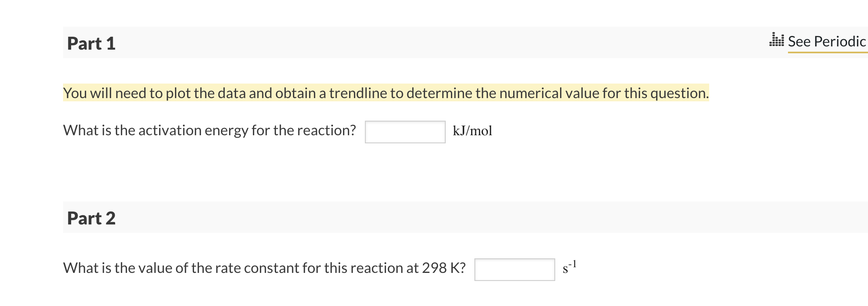Select the Part 2 section bar
868x306 pixels.
404,218
